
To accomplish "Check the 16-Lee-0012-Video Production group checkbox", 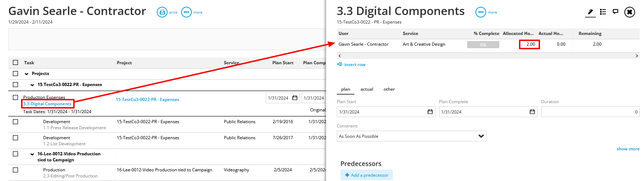I will [x=15, y=154].
